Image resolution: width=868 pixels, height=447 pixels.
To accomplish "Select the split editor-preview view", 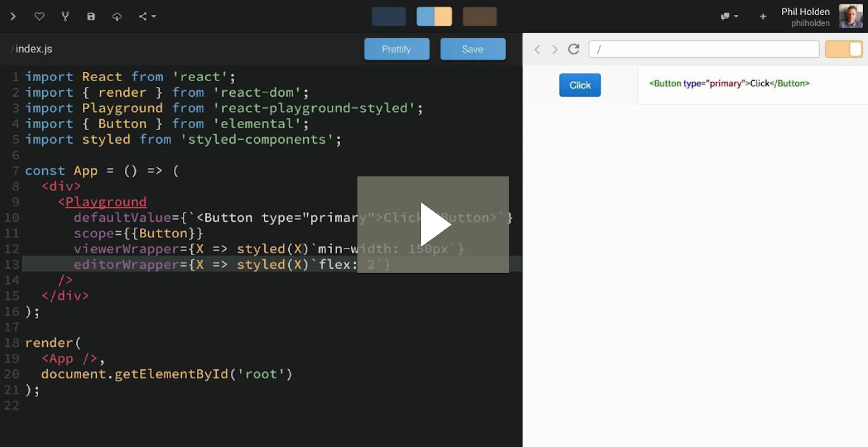I will pos(434,16).
